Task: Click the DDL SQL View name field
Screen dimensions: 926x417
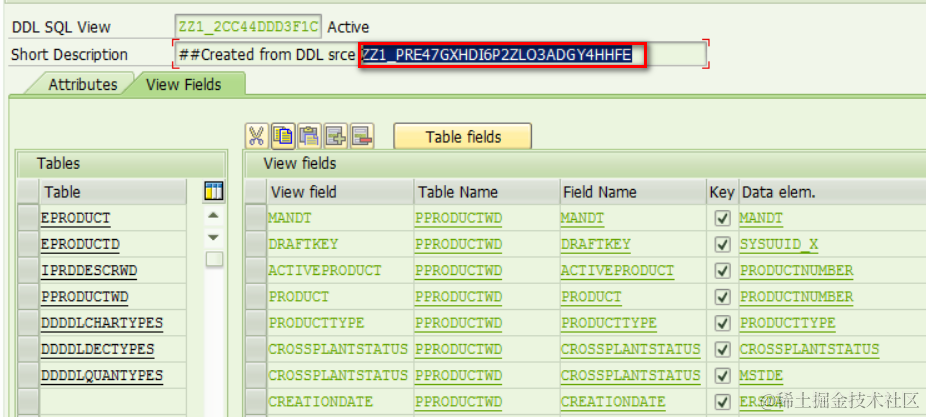Action: (249, 27)
